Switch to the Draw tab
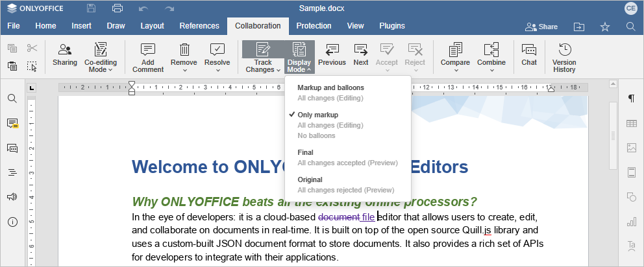Image resolution: width=644 pixels, height=267 pixels. [116, 26]
